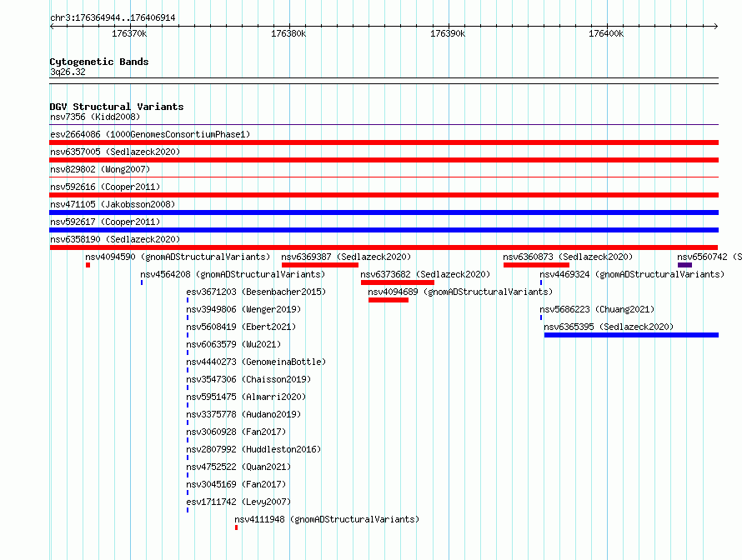Open the nsv3547306 (Chaisson2019) label

(248, 379)
